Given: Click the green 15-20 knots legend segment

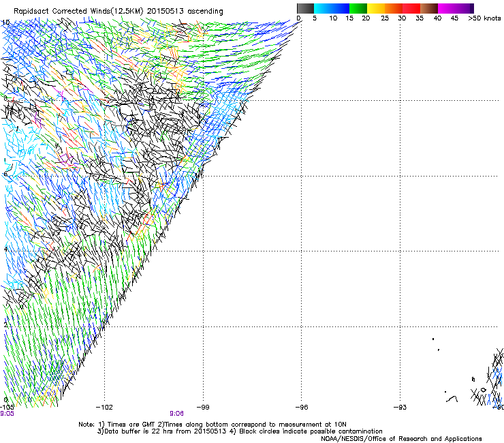Looking at the screenshot, I should coord(358,8).
